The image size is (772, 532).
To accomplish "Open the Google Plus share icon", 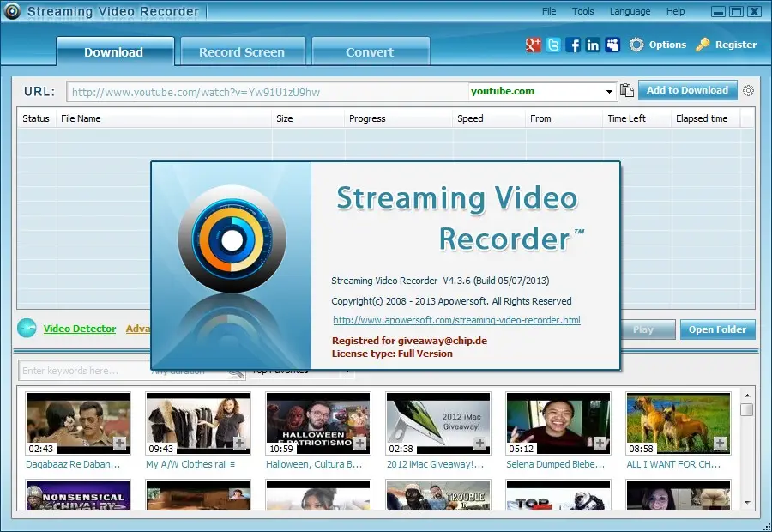I will [534, 45].
